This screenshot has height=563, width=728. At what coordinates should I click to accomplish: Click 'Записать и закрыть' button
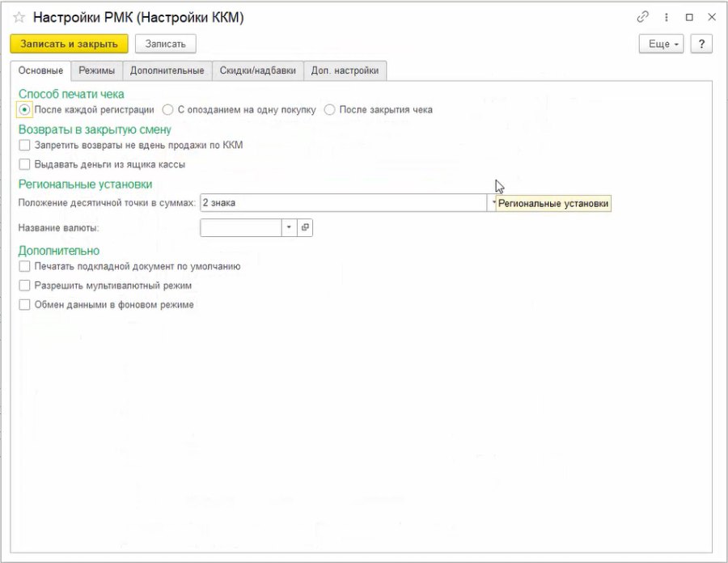[70, 44]
